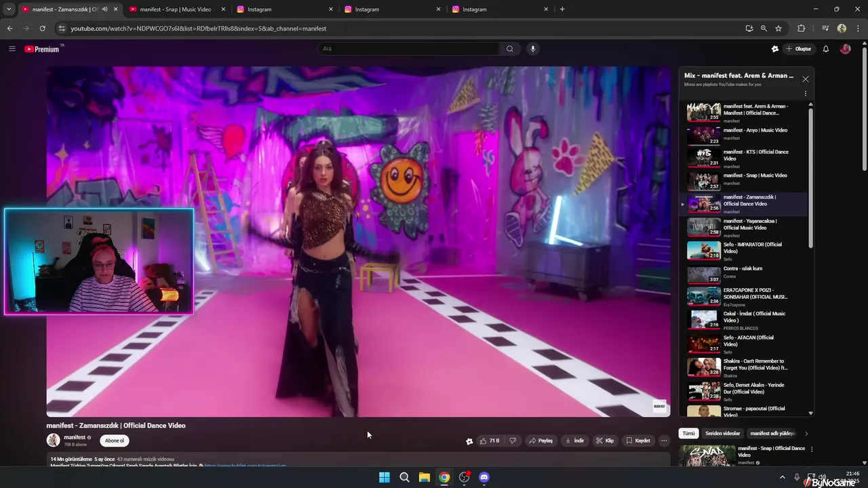Viewport: 868px width, 488px height.
Task: Select the Seriden videolar chip
Action: point(722,433)
